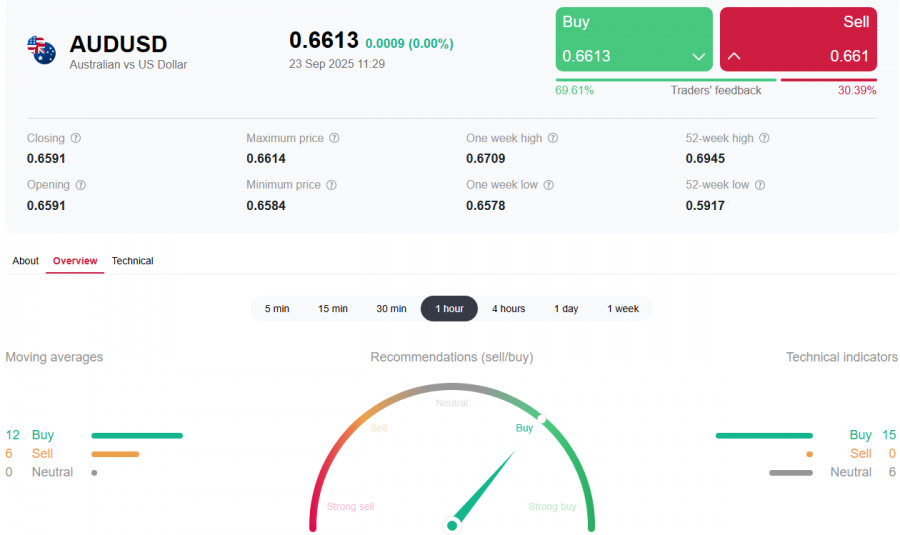
Task: Click the Minimum price value 0.6584
Action: point(266,206)
